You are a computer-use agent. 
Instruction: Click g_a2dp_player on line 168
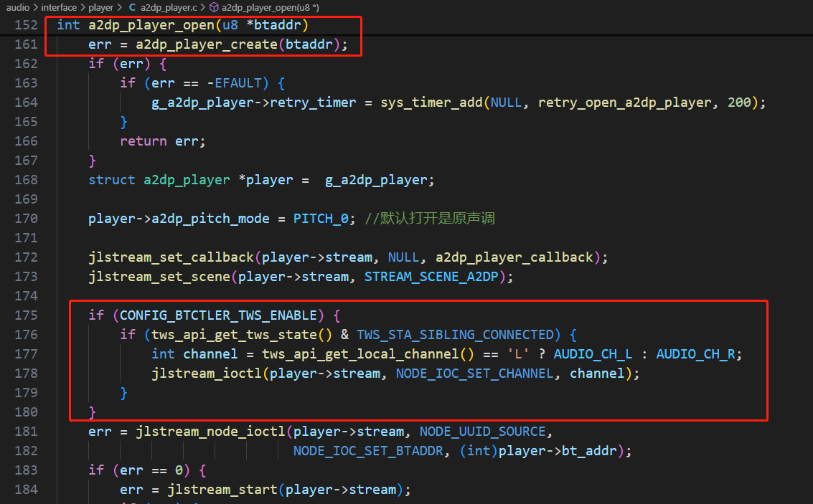[x=376, y=180]
